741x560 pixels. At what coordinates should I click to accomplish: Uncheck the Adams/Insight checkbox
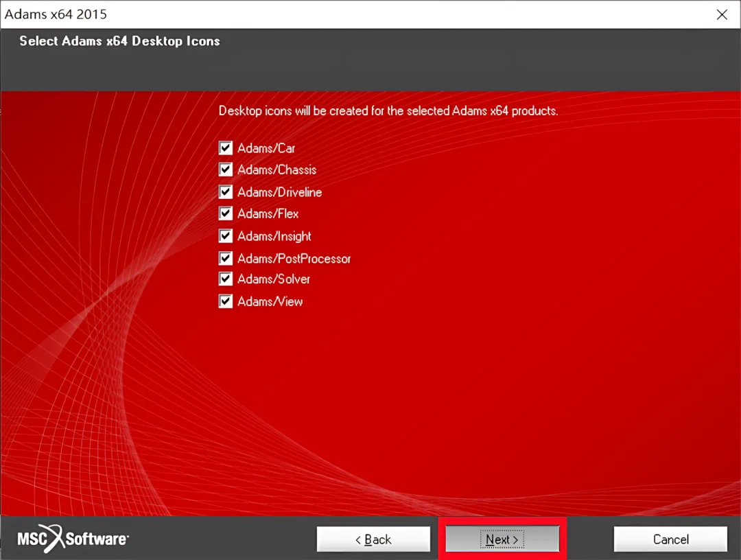[x=226, y=235]
